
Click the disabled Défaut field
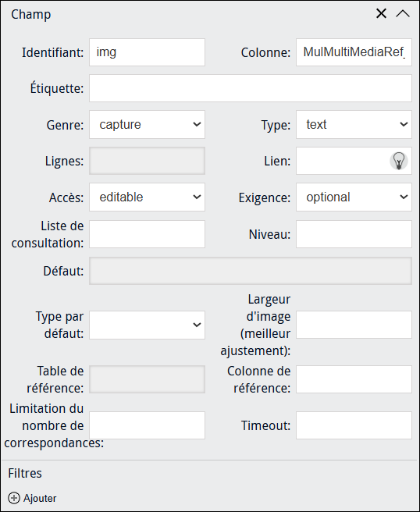tap(251, 271)
